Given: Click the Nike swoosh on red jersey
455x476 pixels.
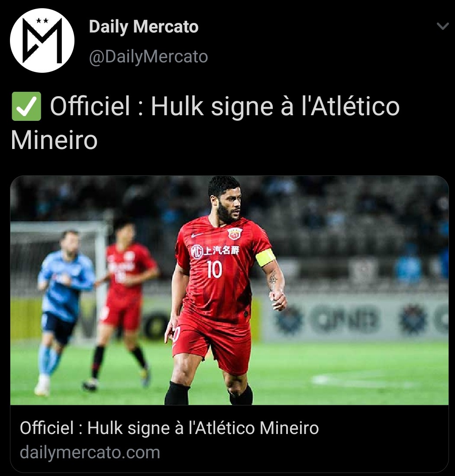Looking at the screenshot, I should pos(197,235).
